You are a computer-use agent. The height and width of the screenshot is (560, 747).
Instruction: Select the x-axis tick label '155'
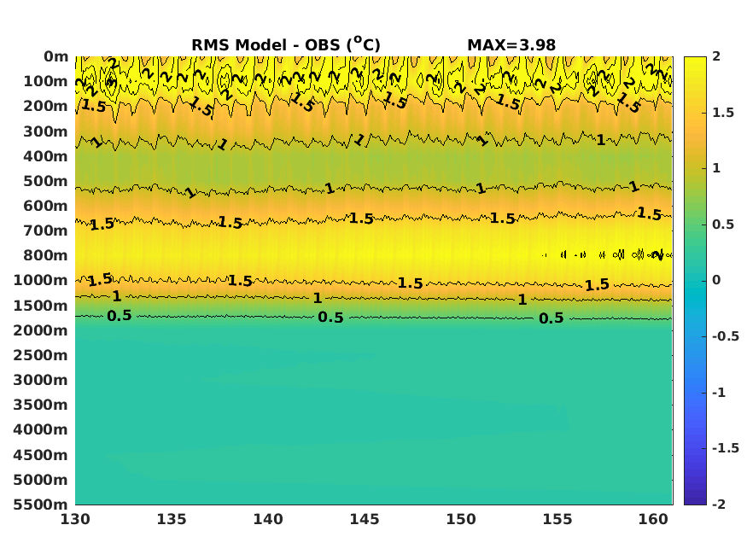[557, 519]
